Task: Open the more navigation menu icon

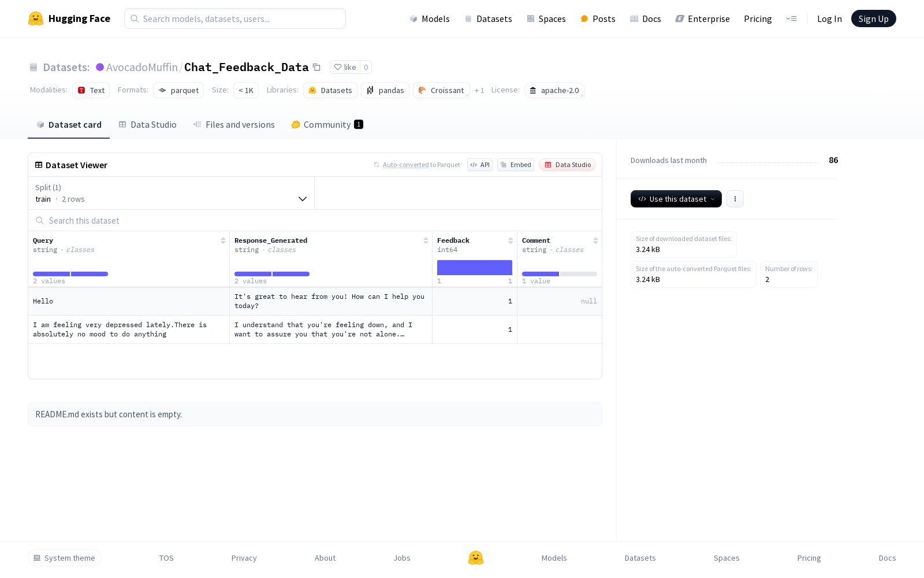Action: 791,18
